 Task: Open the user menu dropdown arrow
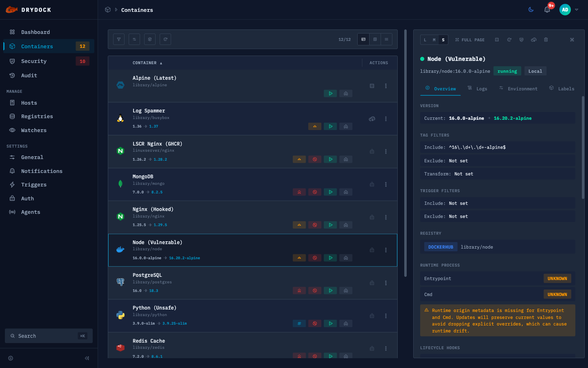(x=577, y=9)
